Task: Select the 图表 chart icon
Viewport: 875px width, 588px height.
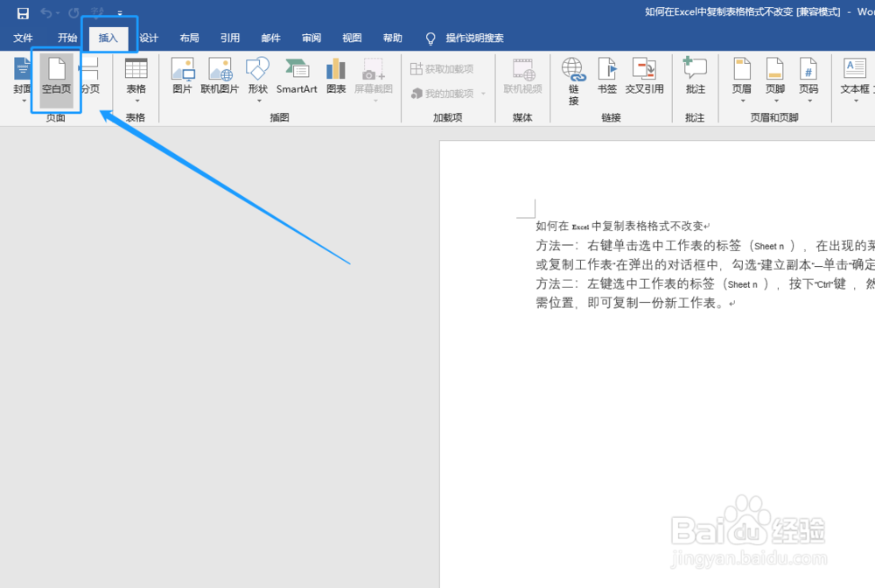Action: pos(336,79)
